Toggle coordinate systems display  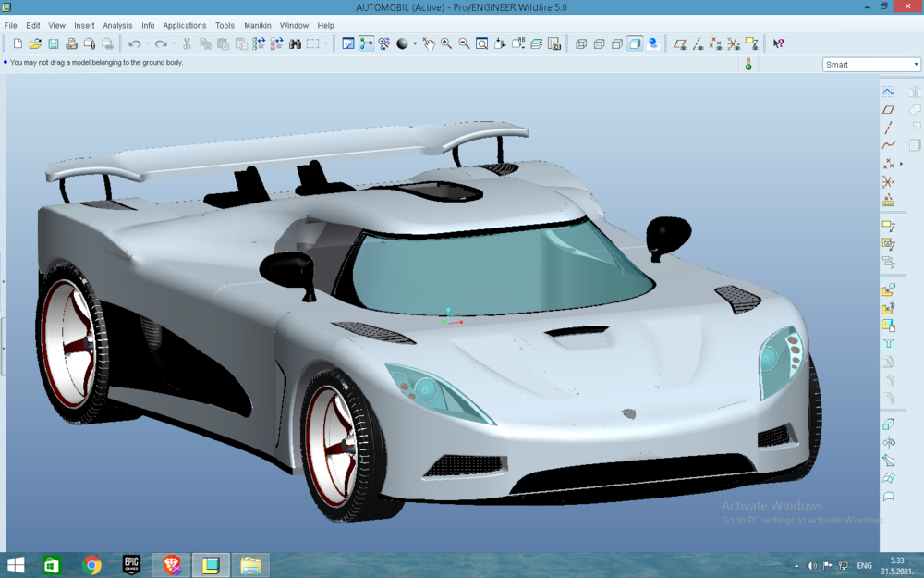733,43
